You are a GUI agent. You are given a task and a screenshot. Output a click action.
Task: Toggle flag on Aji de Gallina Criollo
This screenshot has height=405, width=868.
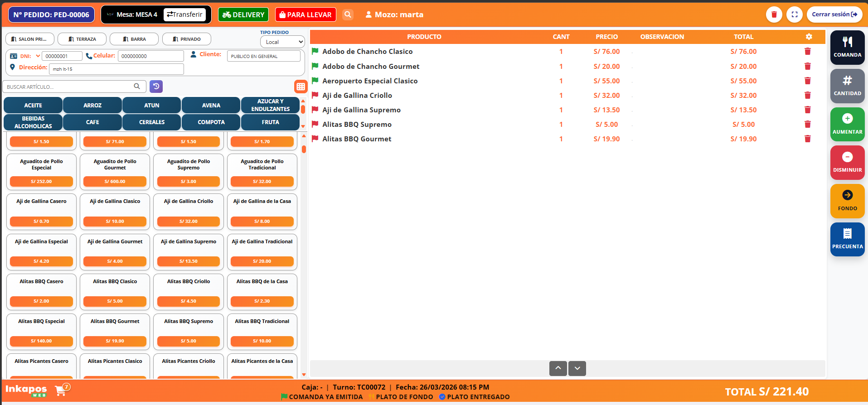point(315,96)
